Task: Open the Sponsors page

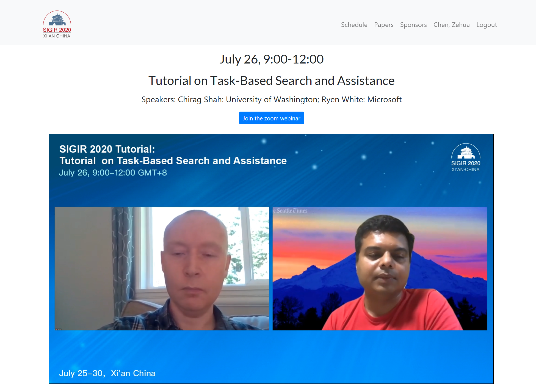Action: coord(413,25)
